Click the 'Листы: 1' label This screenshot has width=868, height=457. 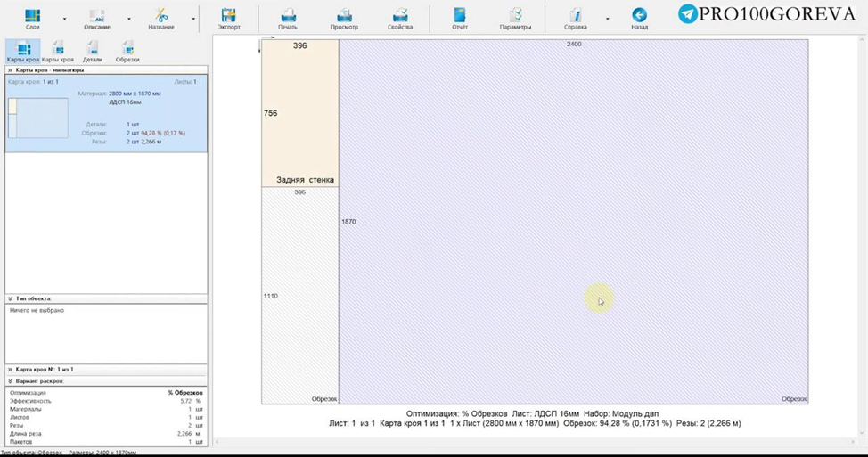pyautogui.click(x=185, y=82)
